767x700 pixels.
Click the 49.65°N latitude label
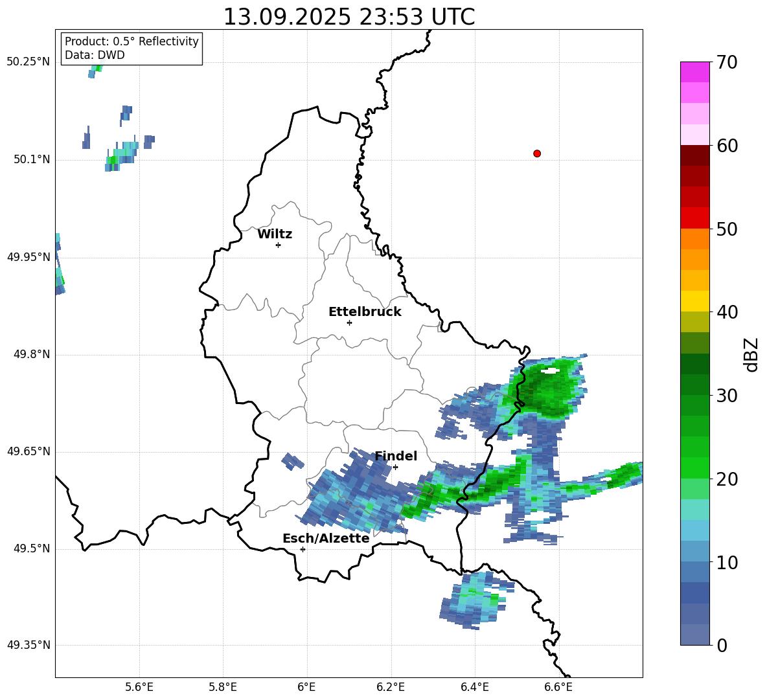[29, 451]
